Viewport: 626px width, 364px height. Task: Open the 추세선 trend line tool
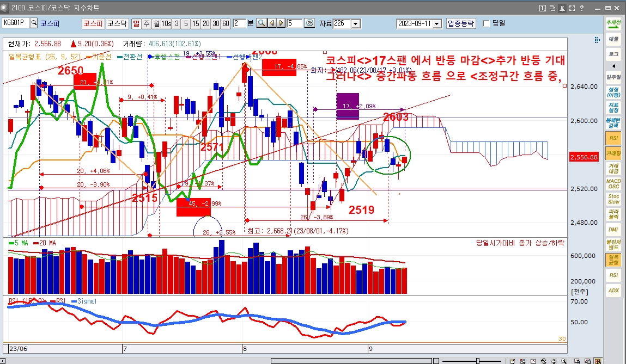pos(613,23)
